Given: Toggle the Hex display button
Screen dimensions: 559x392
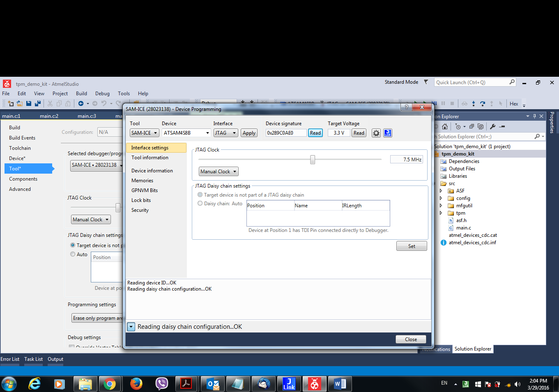Looking at the screenshot, I should tap(514, 103).
